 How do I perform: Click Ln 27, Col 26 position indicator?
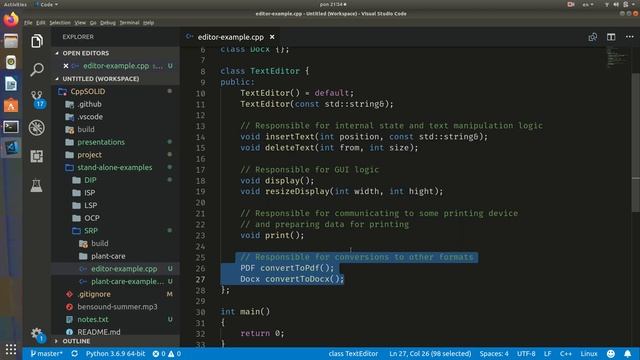(430, 353)
